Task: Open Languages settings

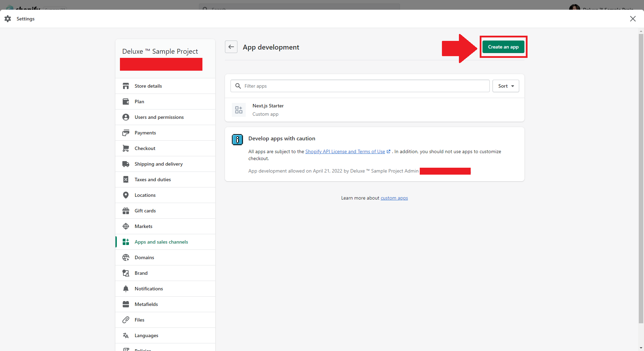Action: [165, 335]
